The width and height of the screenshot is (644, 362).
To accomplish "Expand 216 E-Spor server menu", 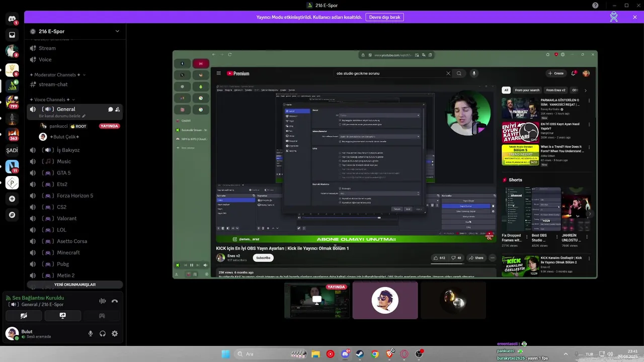I will [75, 31].
